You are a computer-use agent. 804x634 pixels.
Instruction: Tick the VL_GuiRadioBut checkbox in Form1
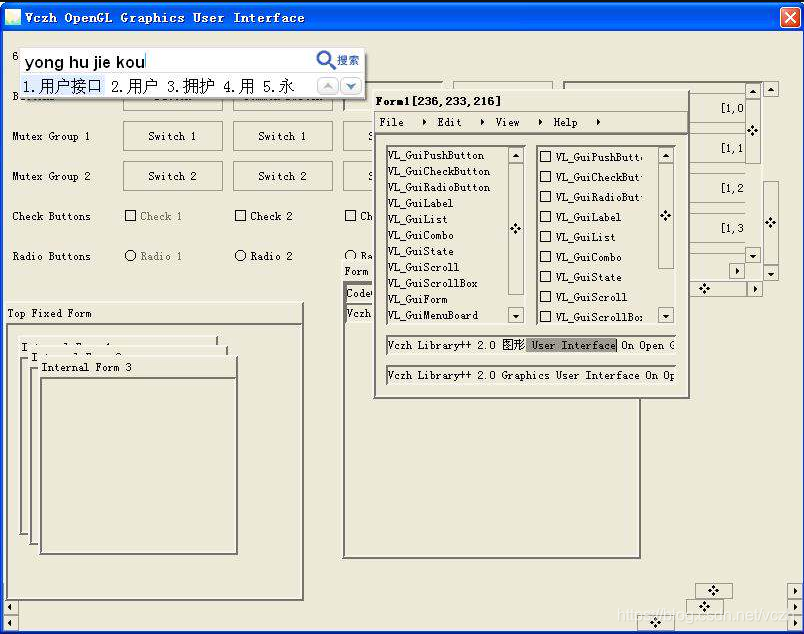point(546,196)
